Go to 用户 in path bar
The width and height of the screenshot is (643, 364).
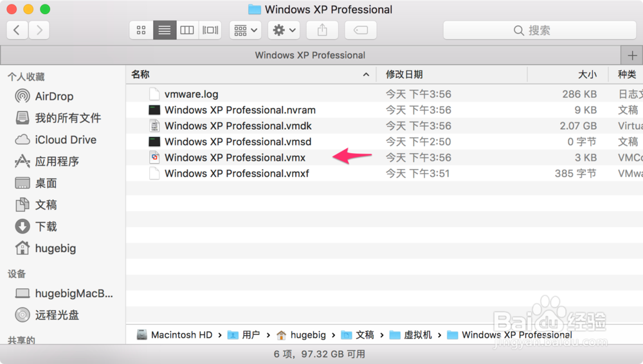point(244,335)
